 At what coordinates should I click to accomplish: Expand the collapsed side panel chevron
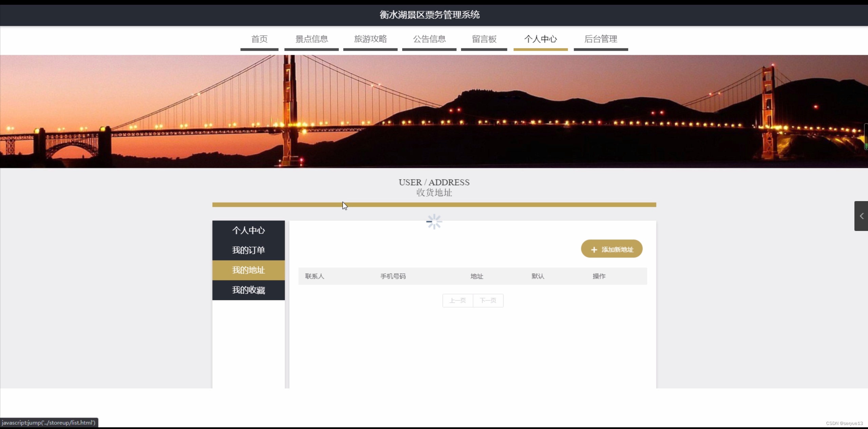point(861,216)
